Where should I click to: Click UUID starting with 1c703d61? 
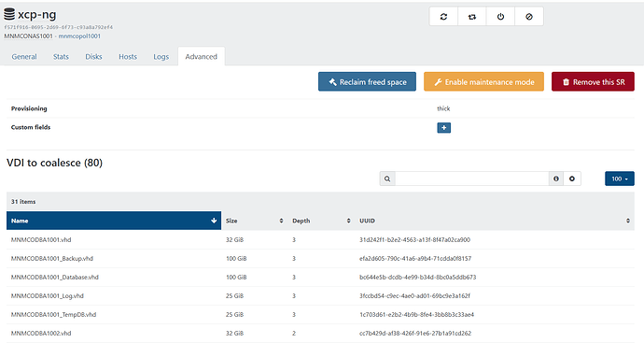tap(416, 315)
